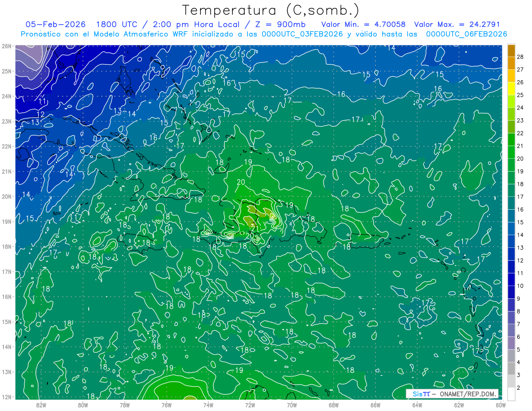
Task: Click the legend swatch between 20 and 21
Action: coord(511,152)
